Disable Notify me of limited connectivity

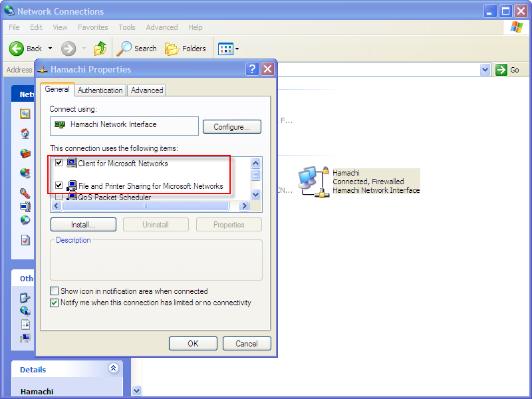click(x=55, y=303)
